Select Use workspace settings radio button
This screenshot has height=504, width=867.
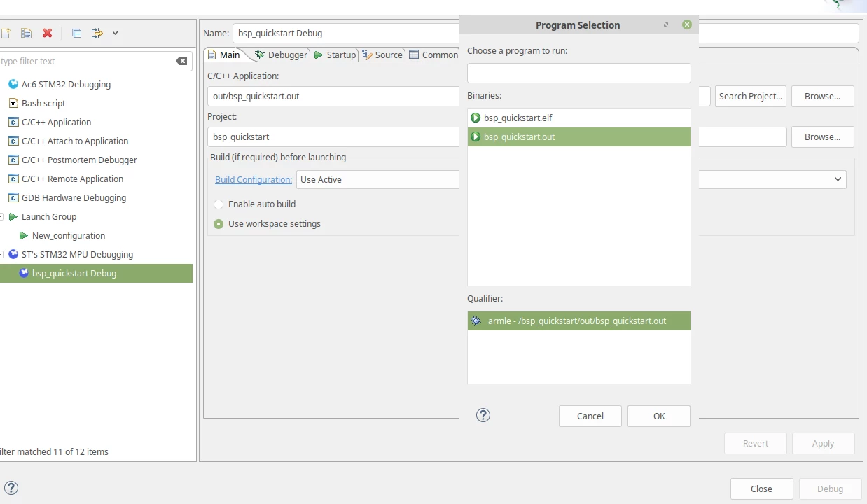point(219,224)
